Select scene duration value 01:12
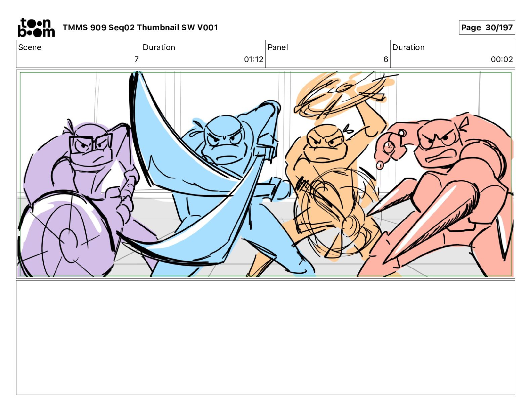 click(x=254, y=59)
